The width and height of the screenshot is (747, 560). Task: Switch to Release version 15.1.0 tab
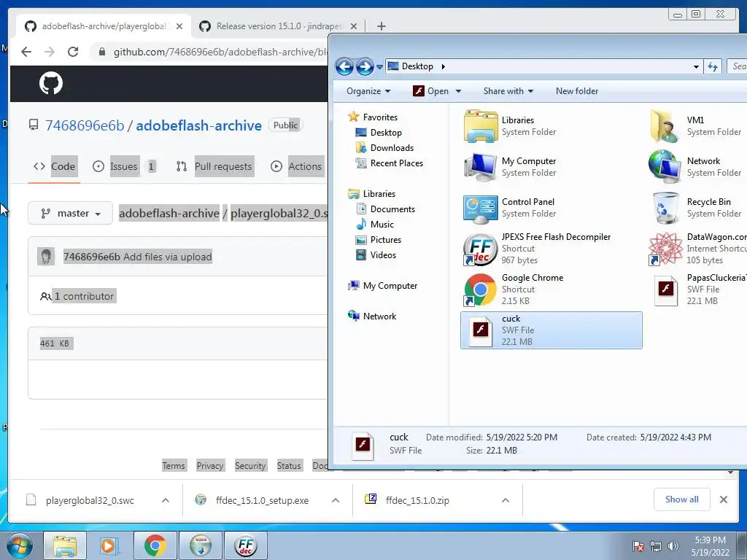click(279, 26)
